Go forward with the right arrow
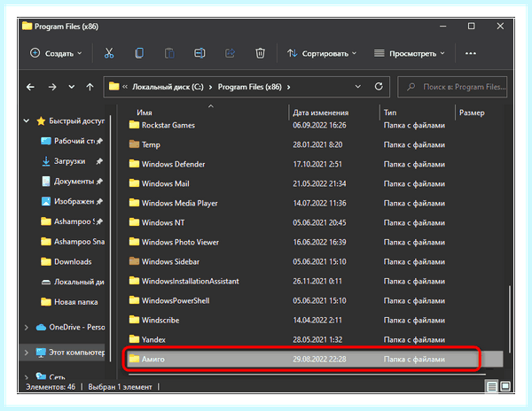The image size is (532, 411). coord(52,87)
